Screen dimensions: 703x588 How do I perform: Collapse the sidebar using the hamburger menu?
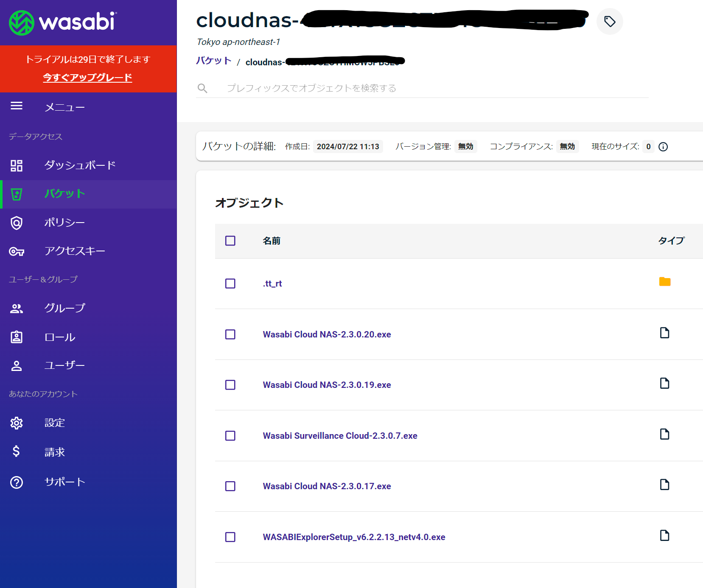point(16,106)
